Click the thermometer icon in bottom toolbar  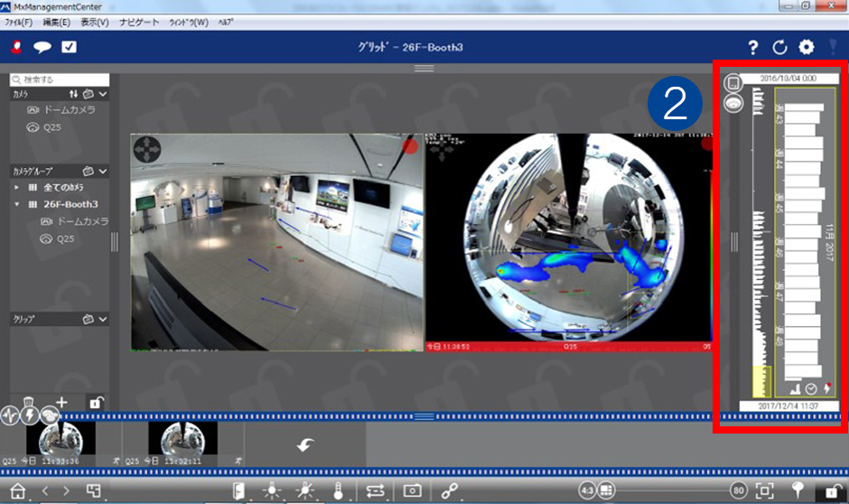tap(339, 490)
